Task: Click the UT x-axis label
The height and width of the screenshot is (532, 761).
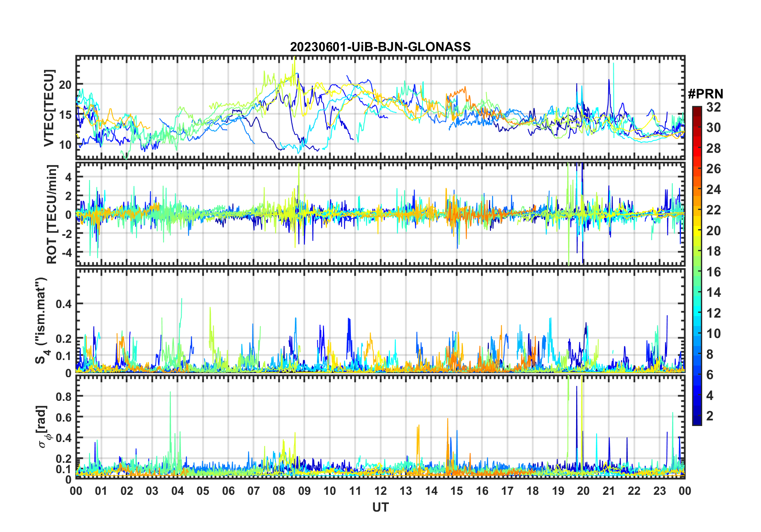Action: coord(380,507)
